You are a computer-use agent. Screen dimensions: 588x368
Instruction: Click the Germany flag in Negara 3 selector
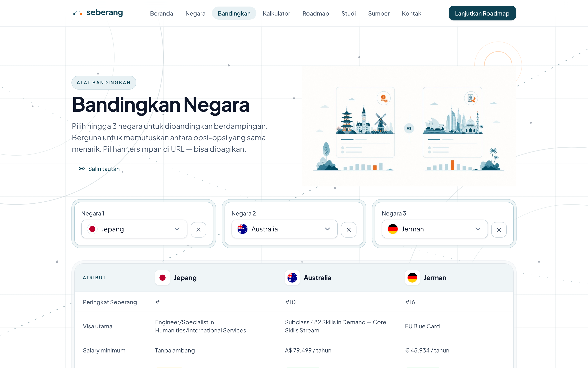point(393,229)
